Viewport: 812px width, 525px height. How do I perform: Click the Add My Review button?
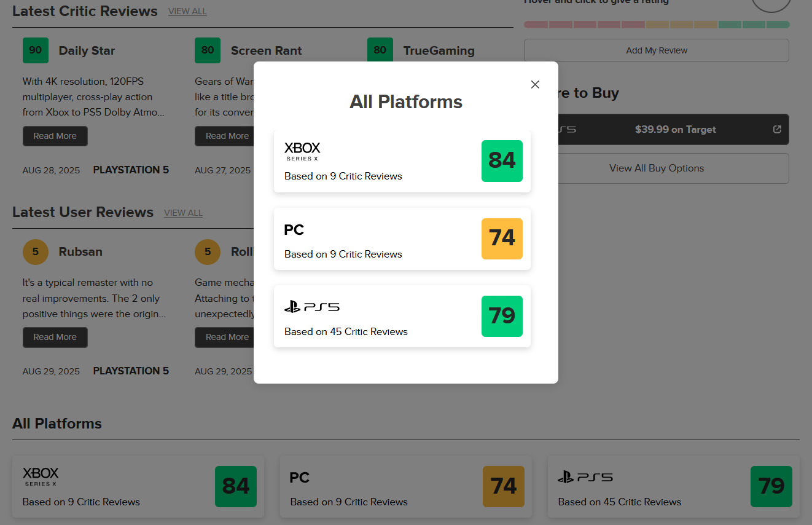656,50
